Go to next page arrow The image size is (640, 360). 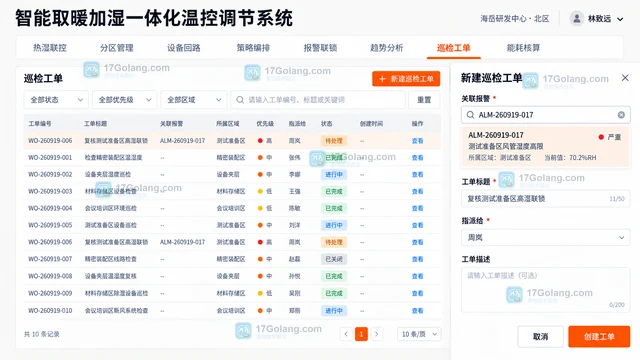point(377,334)
